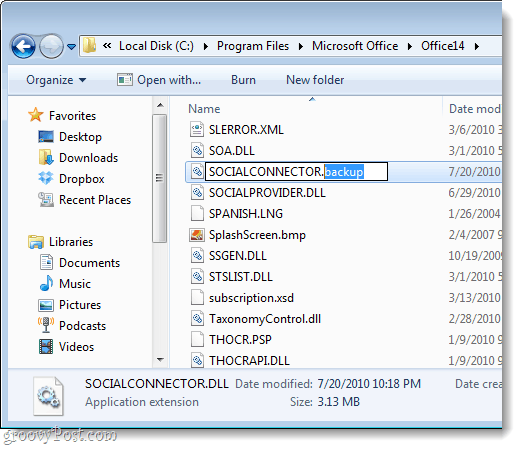522x449 pixels.
Task: Click inside the SOCIALCONNECTOR rename text field
Action: click(x=296, y=172)
